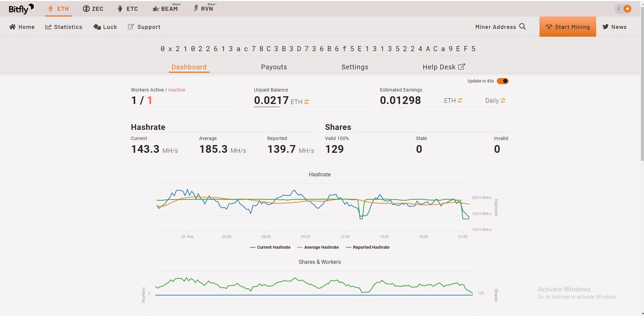The image size is (644, 316).
Task: Click the BEAM logo icon
Action: (x=155, y=9)
